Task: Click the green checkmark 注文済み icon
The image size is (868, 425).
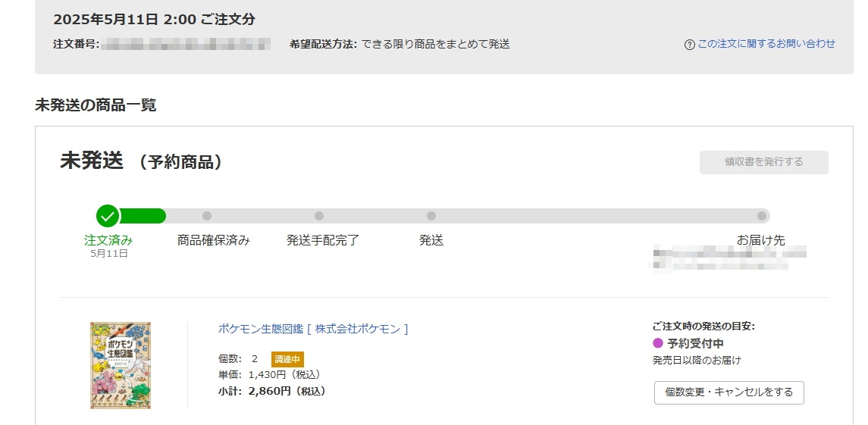Action: coord(108,216)
